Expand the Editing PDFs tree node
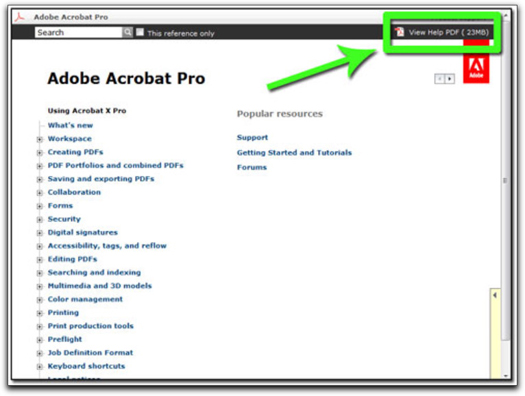The height and width of the screenshot is (396, 525). click(40, 260)
